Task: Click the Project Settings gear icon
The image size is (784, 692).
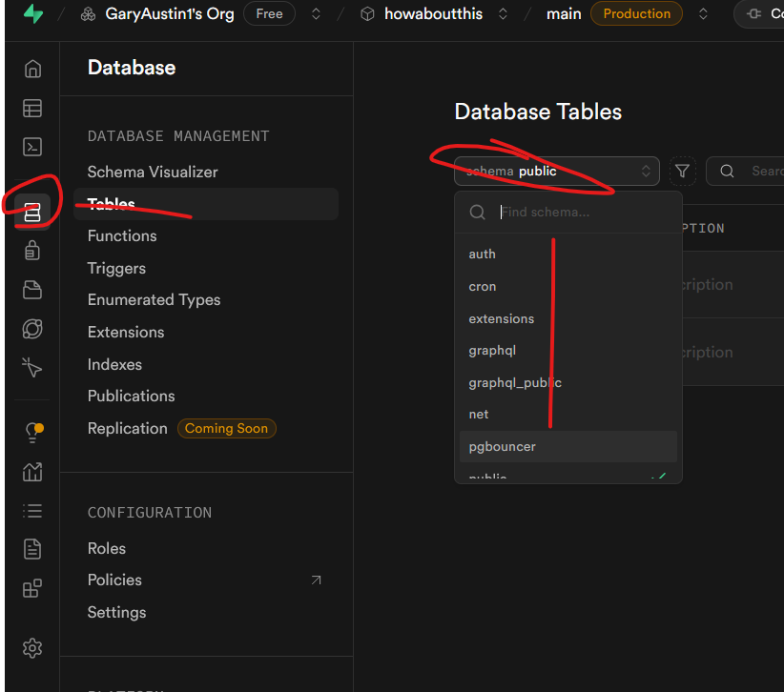Action: [32, 648]
